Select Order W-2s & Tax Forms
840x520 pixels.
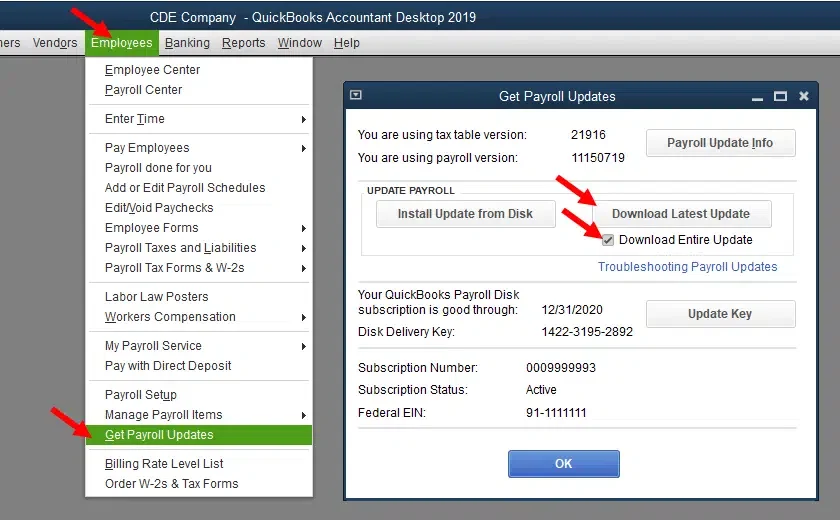171,484
